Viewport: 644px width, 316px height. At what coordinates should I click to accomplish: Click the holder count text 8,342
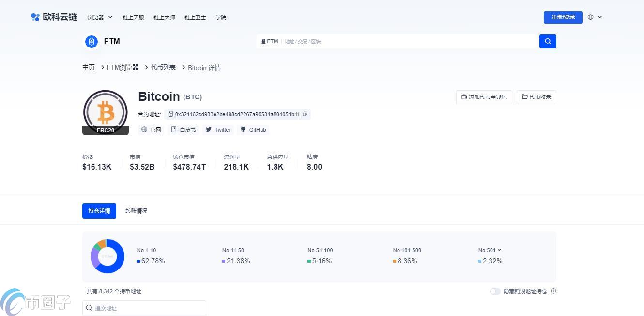pyautogui.click(x=106, y=291)
